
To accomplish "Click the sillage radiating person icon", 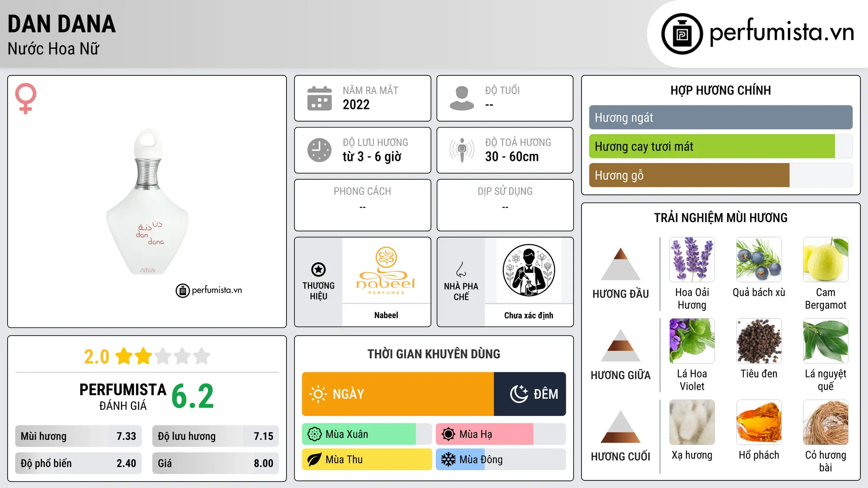I will (x=462, y=150).
